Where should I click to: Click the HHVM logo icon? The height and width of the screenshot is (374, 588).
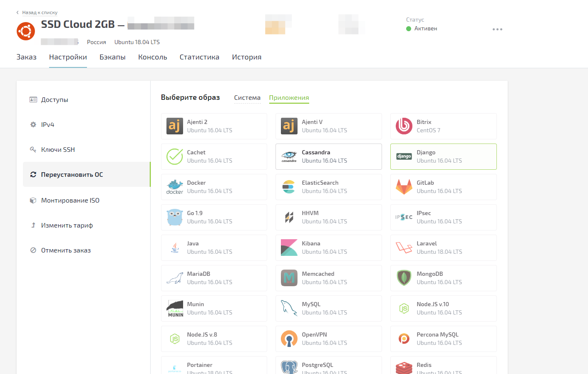pyautogui.click(x=289, y=217)
